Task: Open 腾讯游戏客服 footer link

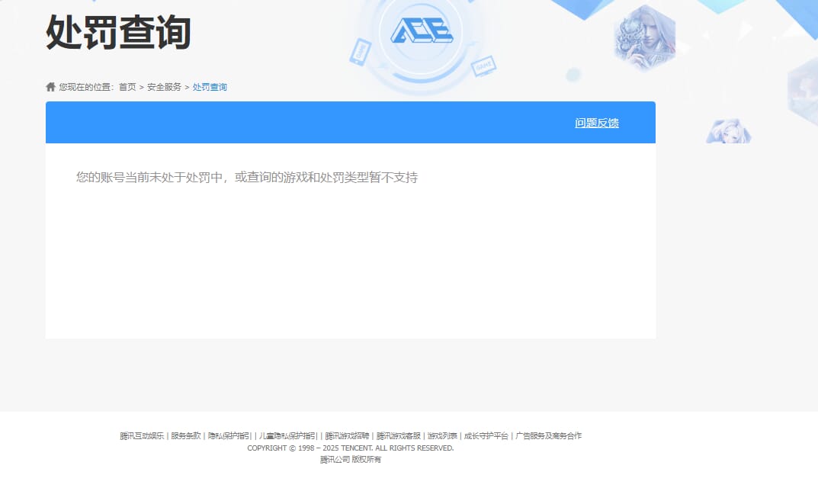Action: pyautogui.click(x=398, y=435)
